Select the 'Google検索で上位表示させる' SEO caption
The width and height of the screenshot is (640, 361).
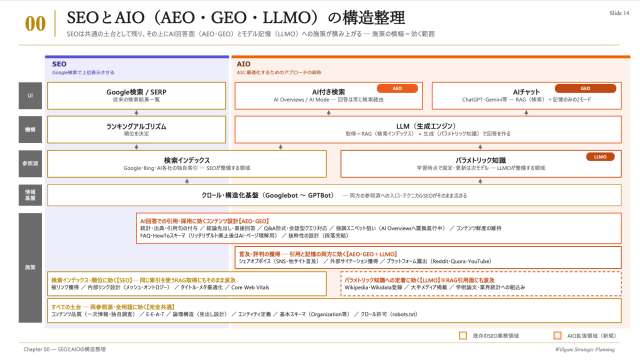tap(83, 73)
